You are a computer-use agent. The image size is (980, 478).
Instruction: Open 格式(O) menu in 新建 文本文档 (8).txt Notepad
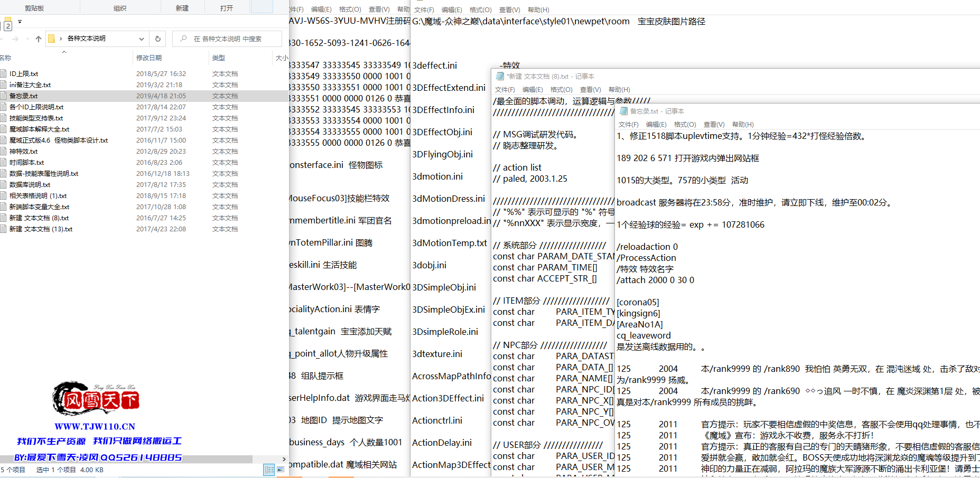point(561,90)
